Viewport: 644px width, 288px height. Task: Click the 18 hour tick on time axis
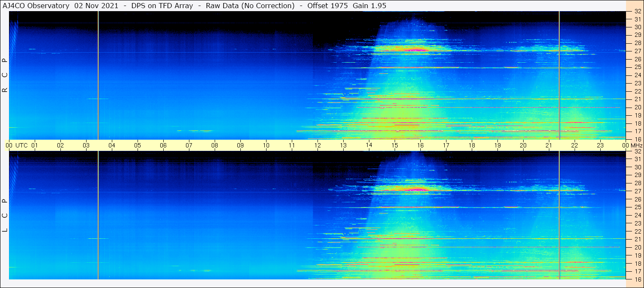[x=472, y=145]
